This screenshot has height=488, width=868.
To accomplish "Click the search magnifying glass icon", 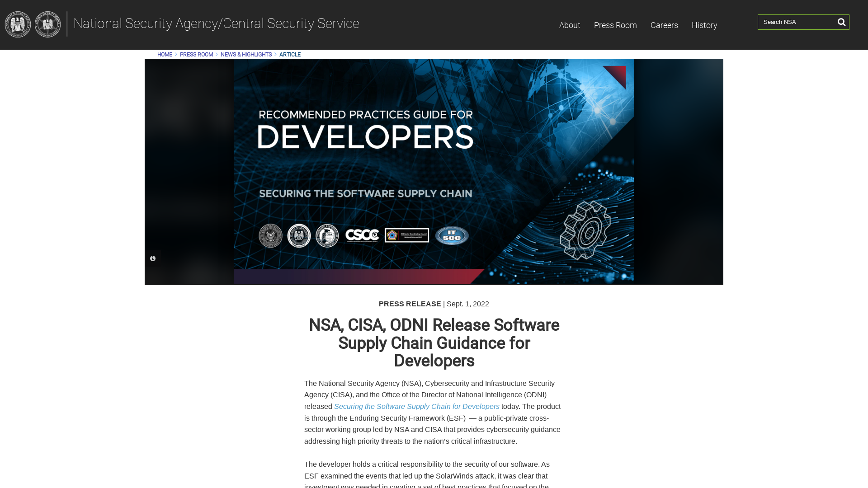I will coord(841,22).
